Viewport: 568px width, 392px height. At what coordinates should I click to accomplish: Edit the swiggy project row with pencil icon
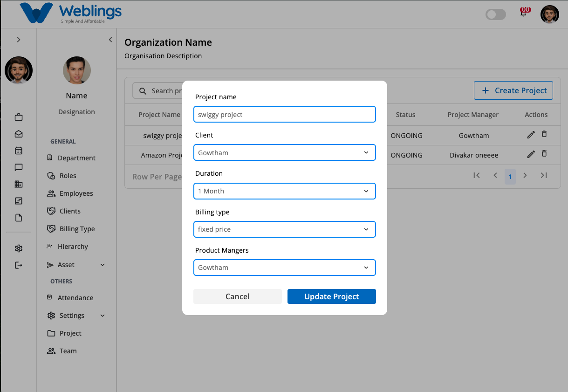point(531,135)
